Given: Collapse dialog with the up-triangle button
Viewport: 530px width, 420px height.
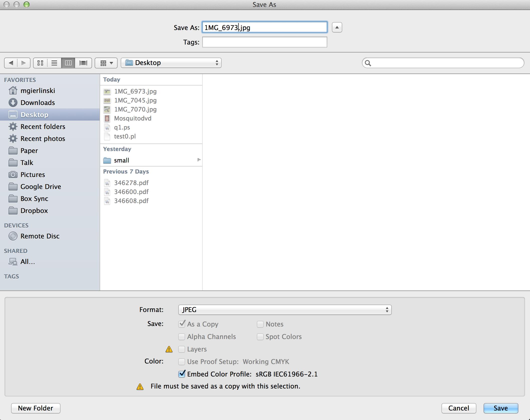Looking at the screenshot, I should 337,27.
